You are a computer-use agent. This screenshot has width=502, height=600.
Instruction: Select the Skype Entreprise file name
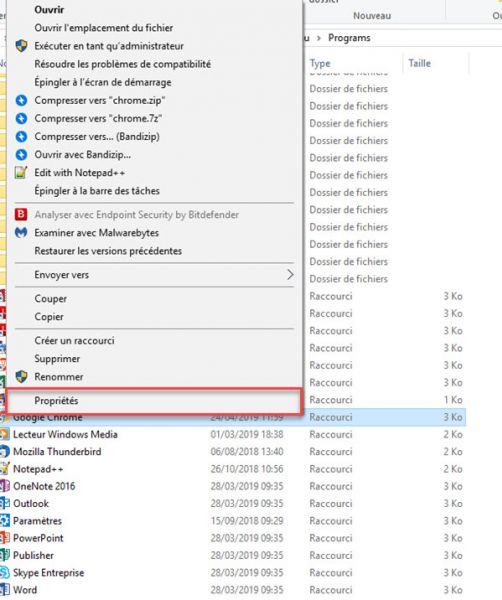tap(49, 572)
